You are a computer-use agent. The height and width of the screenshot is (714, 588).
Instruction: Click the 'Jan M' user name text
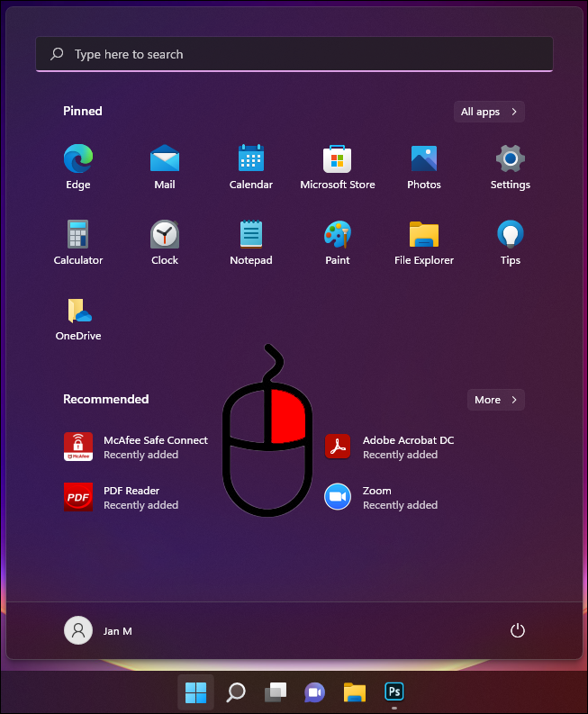[117, 631]
